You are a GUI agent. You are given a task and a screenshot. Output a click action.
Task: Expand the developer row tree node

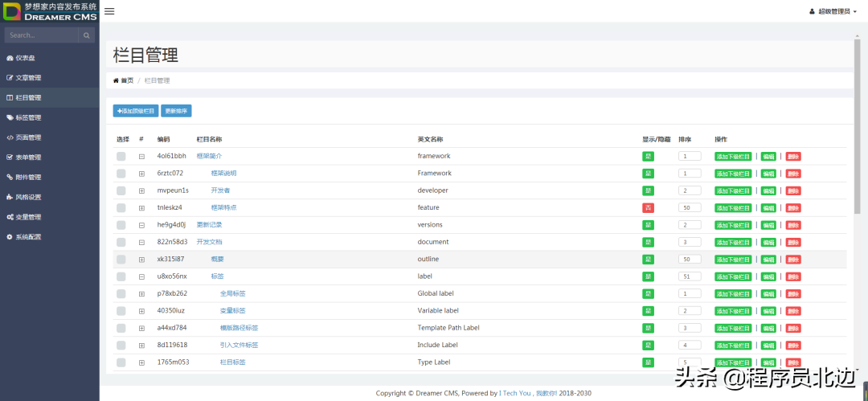pos(141,191)
